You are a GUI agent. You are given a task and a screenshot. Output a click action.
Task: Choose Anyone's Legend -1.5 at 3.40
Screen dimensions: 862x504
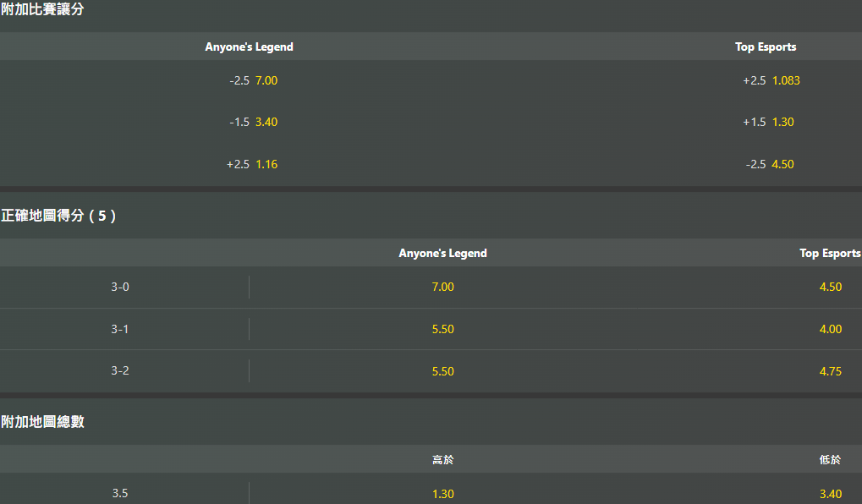pyautogui.click(x=254, y=122)
